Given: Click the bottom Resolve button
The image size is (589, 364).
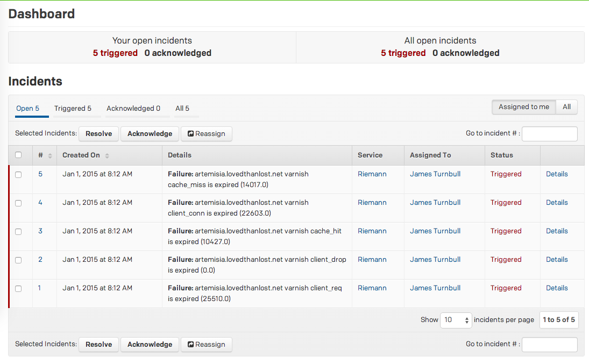Looking at the screenshot, I should [99, 345].
